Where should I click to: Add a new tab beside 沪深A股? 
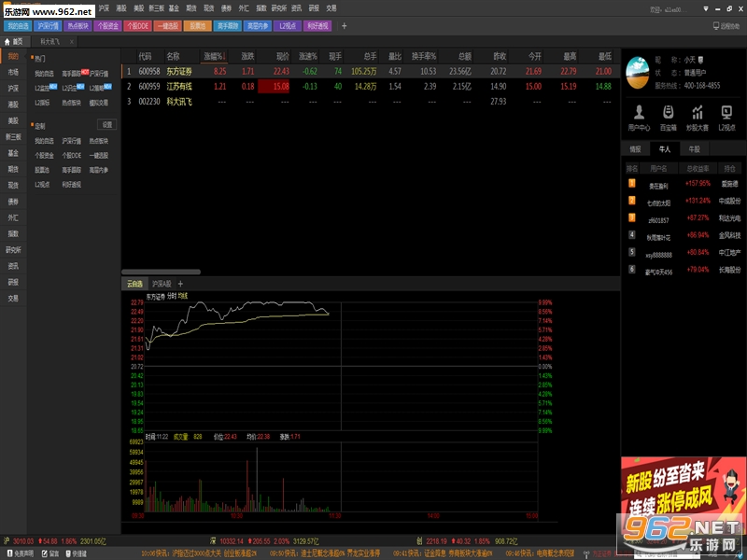(x=180, y=284)
